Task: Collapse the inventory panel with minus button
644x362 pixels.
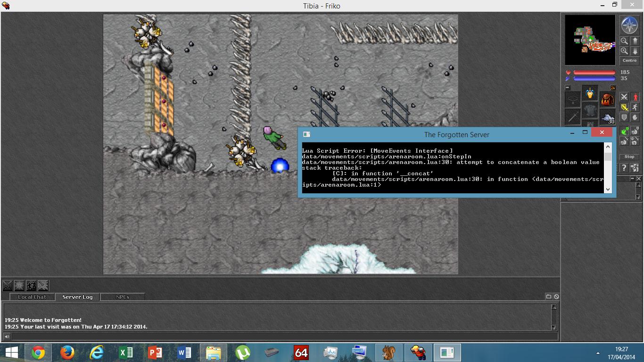Action: pos(568,88)
